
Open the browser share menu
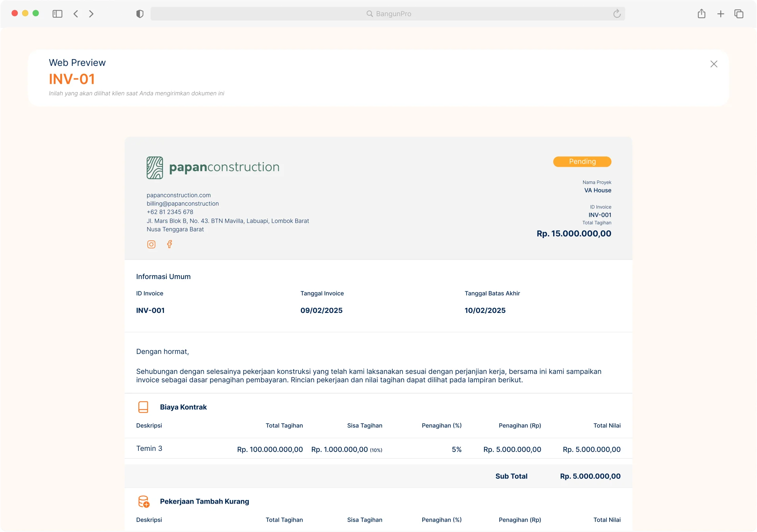click(x=701, y=13)
